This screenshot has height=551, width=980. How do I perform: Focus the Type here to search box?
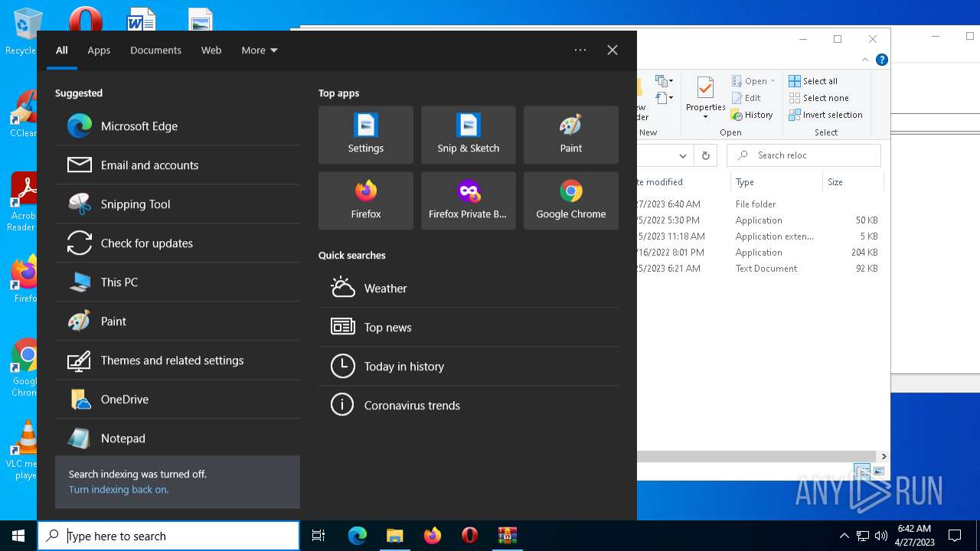(168, 536)
